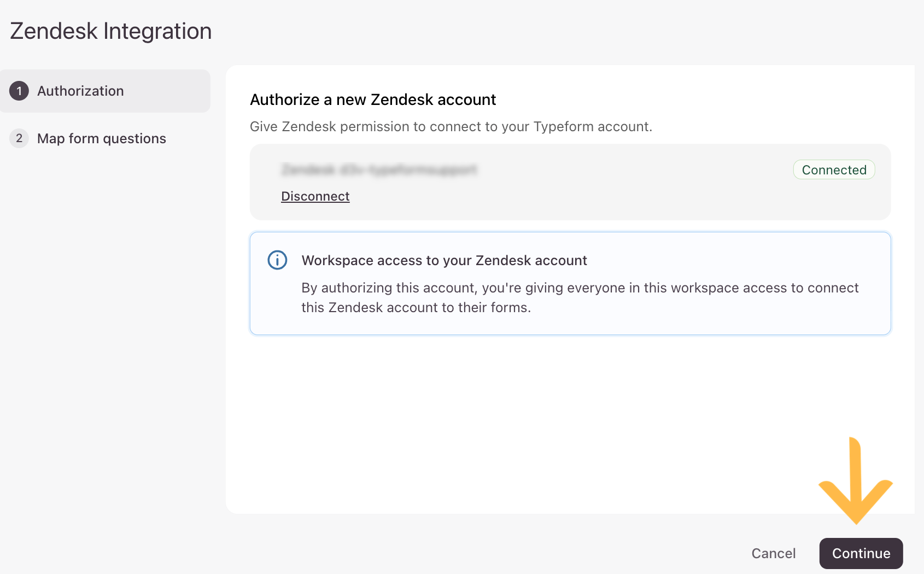
Task: Click the word Authorize in the heading
Action: coord(284,99)
